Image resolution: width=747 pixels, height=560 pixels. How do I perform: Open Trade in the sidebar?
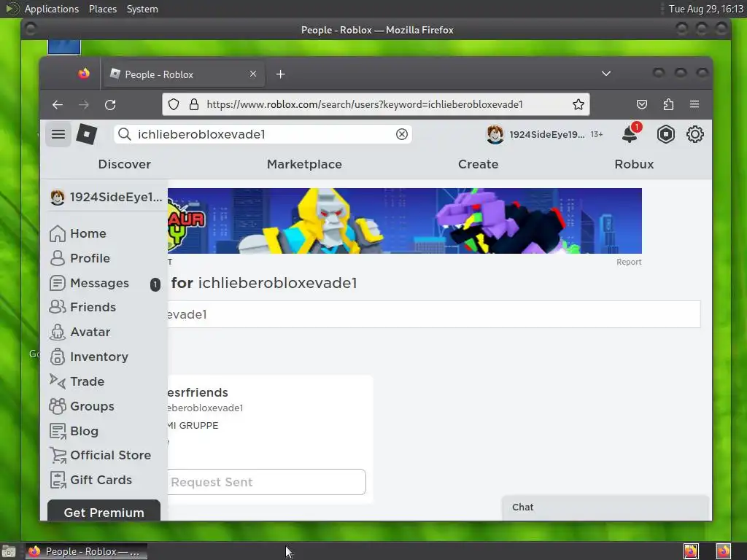point(77,381)
